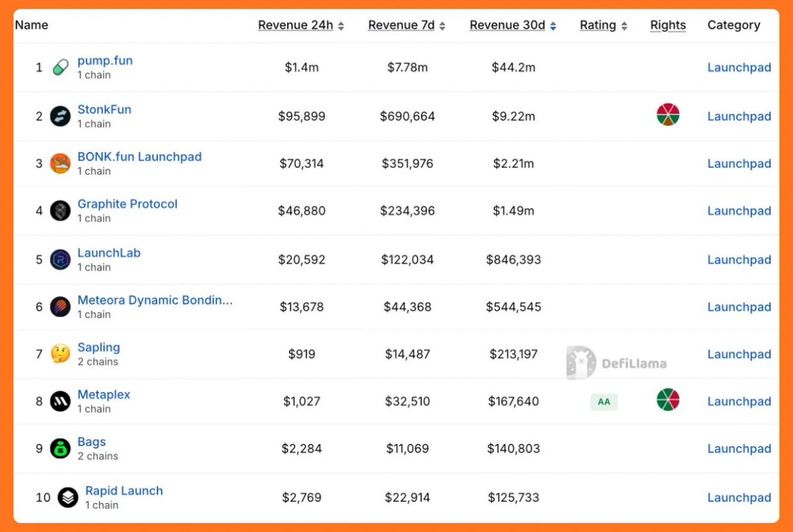Click the pump.fun pill logo icon
Image resolution: width=793 pixels, height=532 pixels.
pos(60,67)
